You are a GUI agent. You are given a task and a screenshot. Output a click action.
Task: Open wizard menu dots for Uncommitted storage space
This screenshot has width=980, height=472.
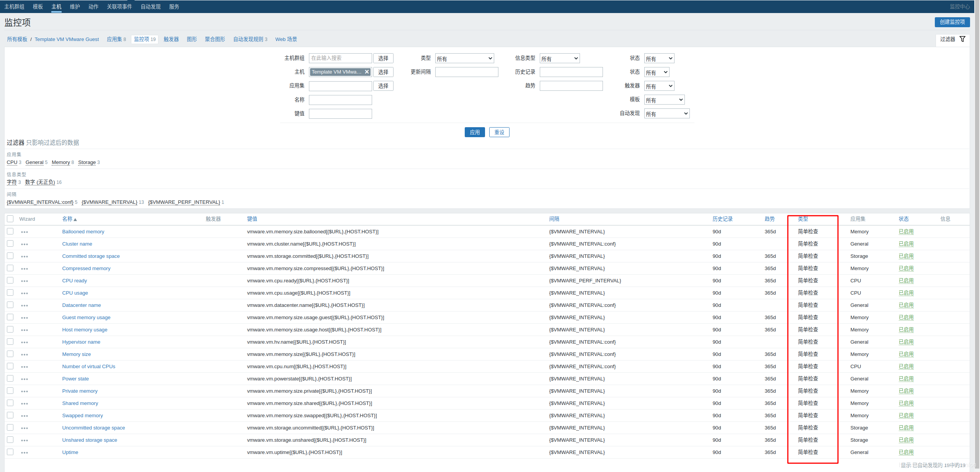click(x=24, y=428)
